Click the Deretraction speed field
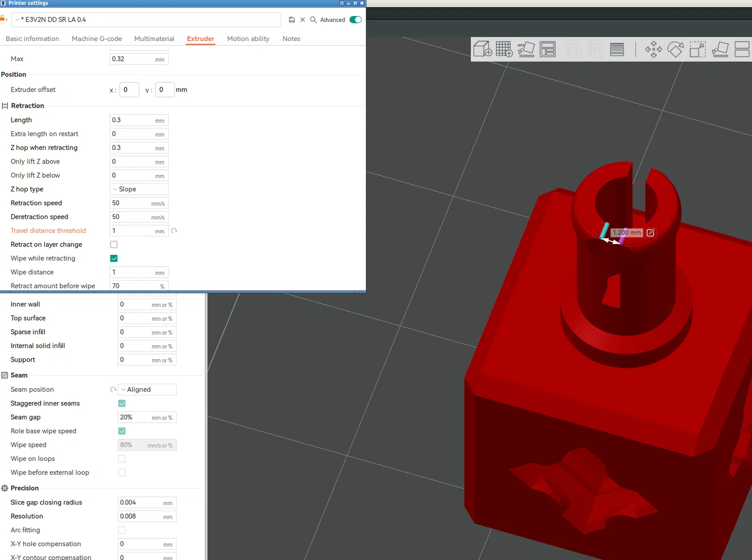This screenshot has height=560, width=752. [139, 217]
